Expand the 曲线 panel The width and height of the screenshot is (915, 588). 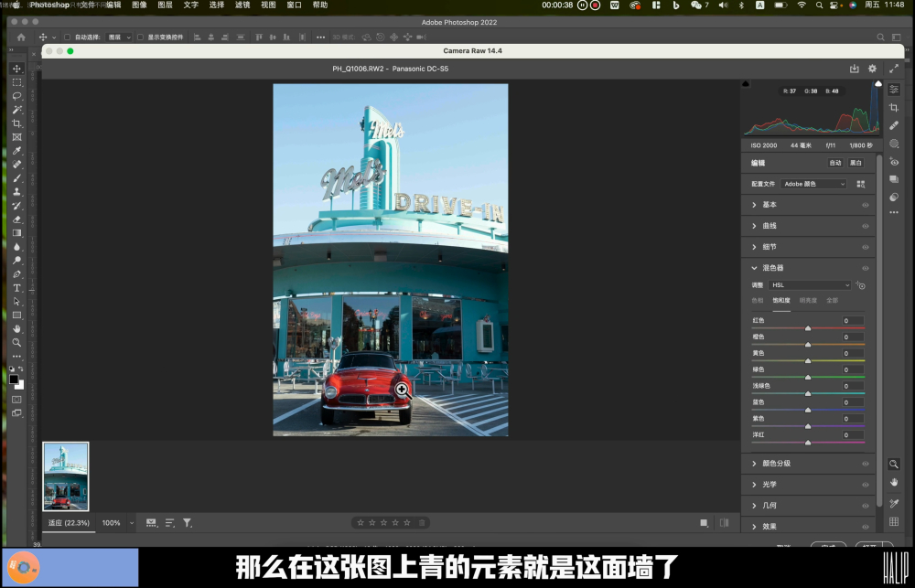click(754, 226)
